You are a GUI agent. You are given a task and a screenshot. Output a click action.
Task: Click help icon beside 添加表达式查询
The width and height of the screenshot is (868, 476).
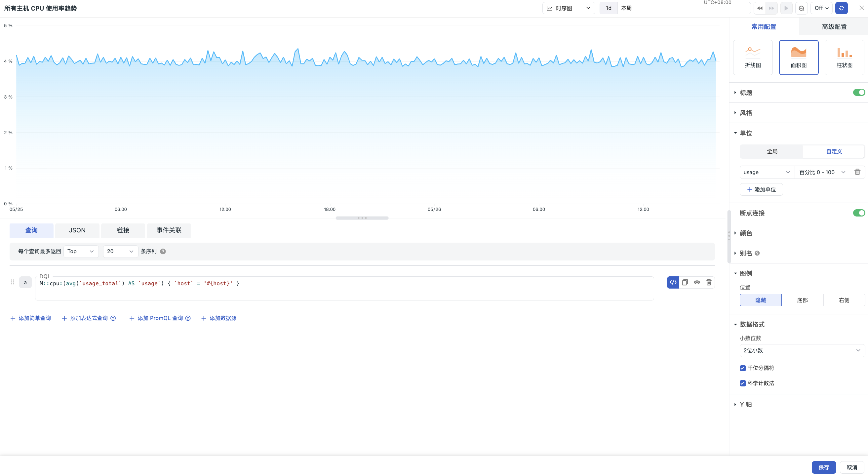pyautogui.click(x=113, y=318)
